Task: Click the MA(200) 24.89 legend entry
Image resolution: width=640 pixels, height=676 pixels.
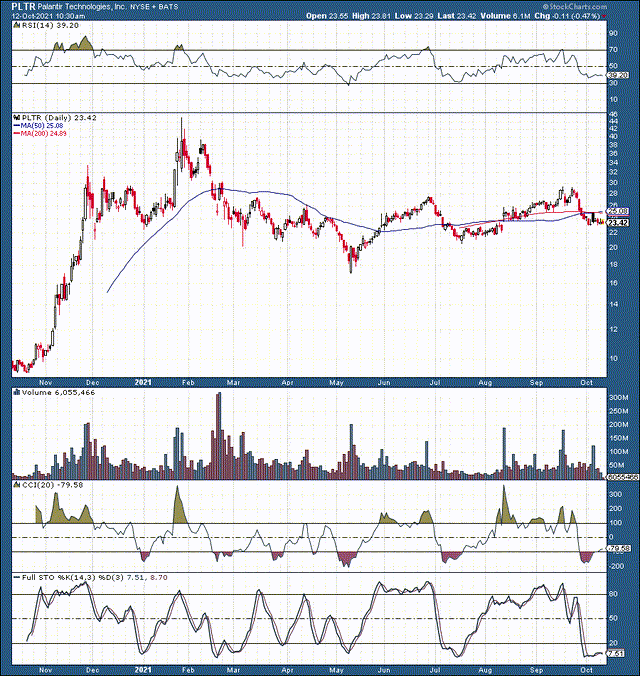Action: click(x=44, y=134)
